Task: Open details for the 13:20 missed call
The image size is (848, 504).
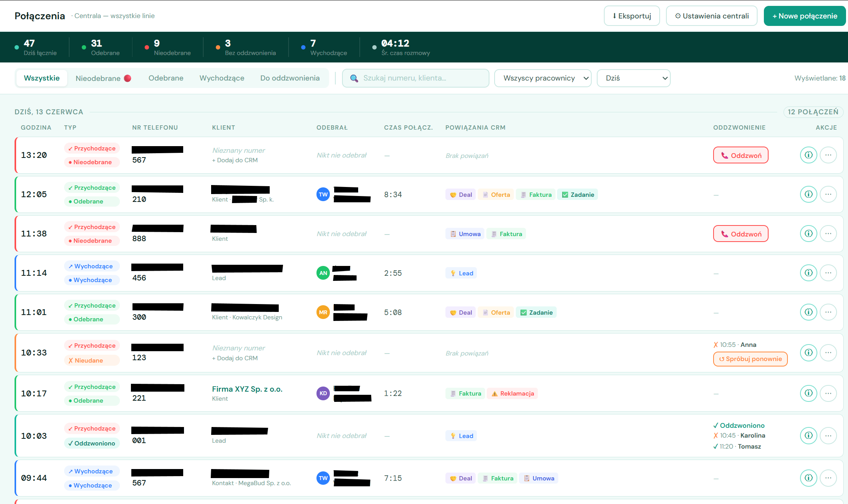Action: [808, 155]
